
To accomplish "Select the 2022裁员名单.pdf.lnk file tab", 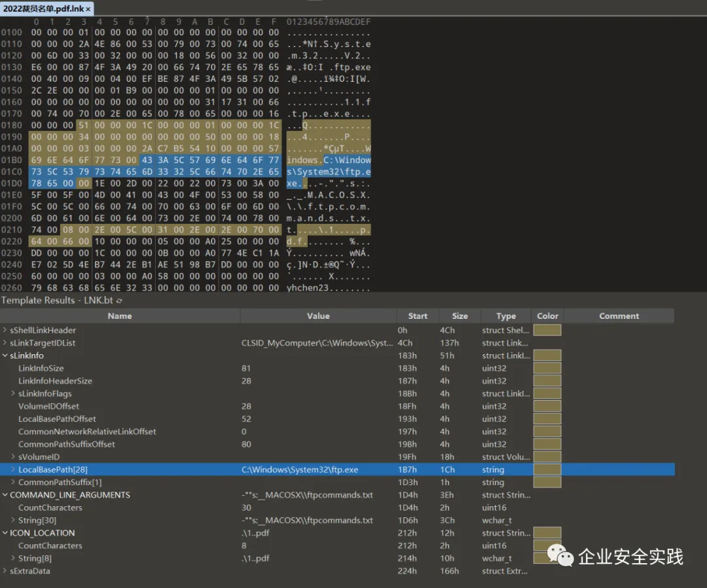I will point(43,9).
